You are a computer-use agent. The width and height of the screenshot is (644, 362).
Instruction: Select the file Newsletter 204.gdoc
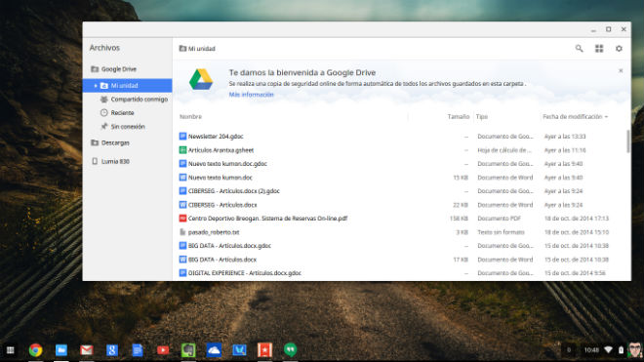click(216, 137)
